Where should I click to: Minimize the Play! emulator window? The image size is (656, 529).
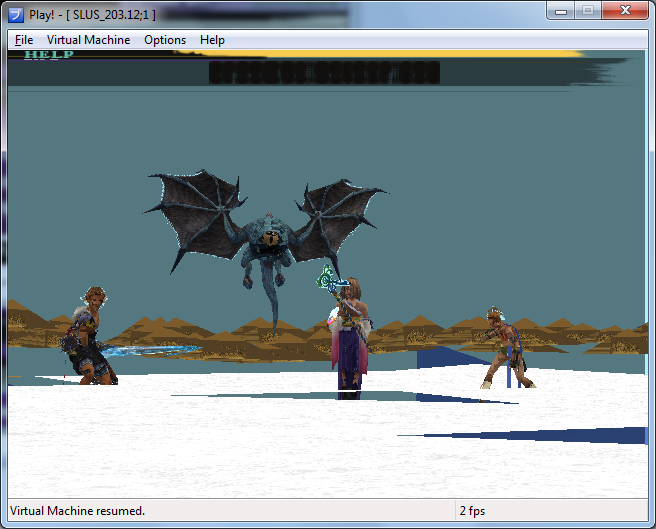click(x=561, y=11)
